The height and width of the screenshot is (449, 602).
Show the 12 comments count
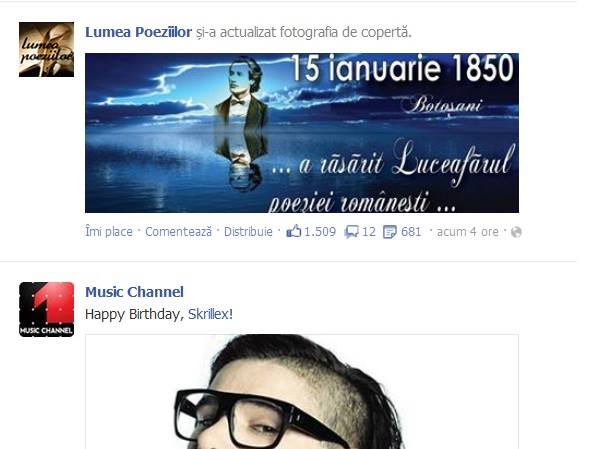369,232
